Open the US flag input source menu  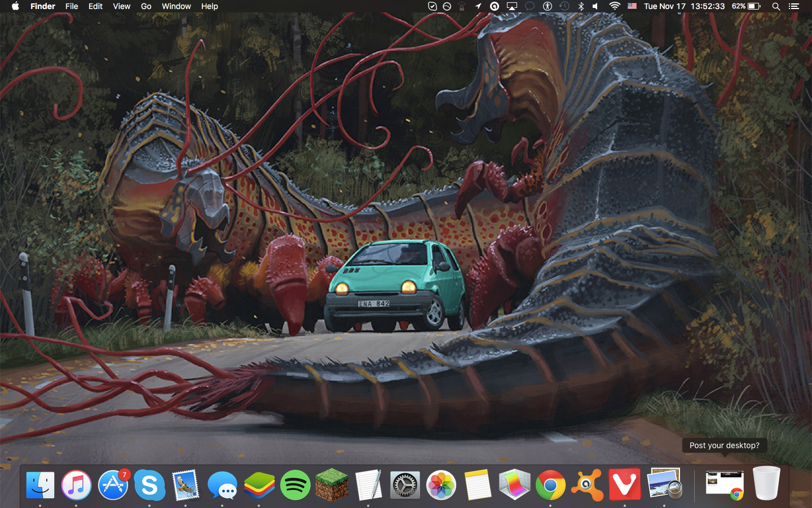[x=632, y=6]
